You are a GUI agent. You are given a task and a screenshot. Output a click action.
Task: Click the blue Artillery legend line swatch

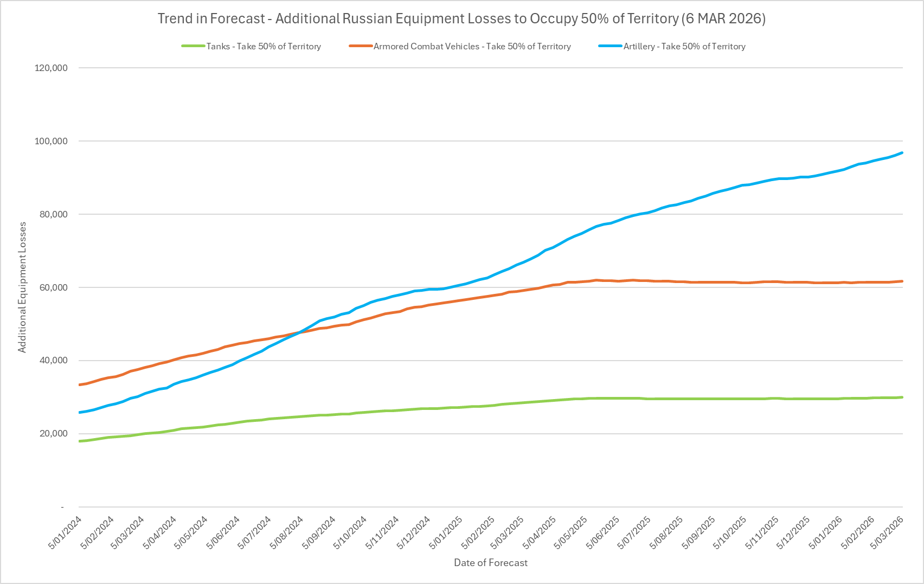coord(610,47)
